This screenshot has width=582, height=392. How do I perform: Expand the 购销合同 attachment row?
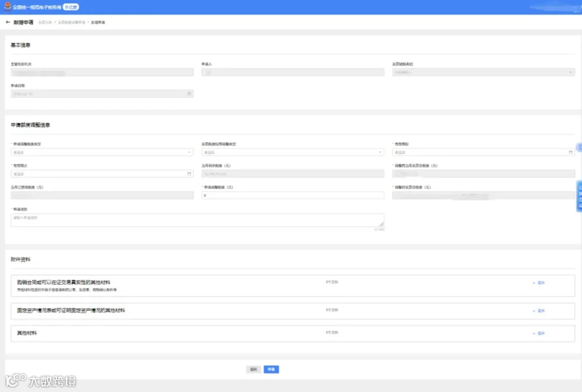[539, 283]
